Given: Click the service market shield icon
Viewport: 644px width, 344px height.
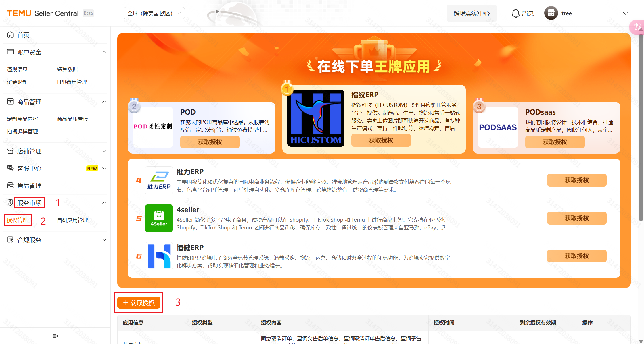Looking at the screenshot, I should pyautogui.click(x=10, y=203).
